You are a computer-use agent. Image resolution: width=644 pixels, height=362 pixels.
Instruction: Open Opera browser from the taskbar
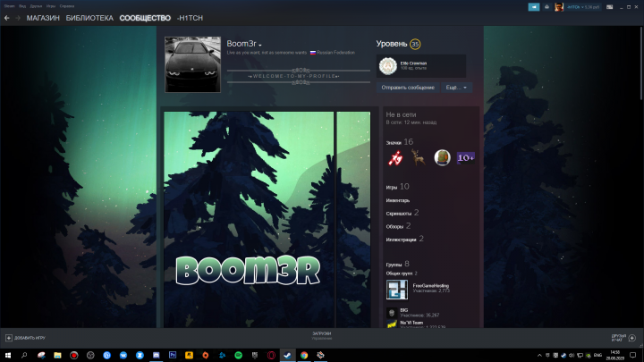click(x=271, y=355)
